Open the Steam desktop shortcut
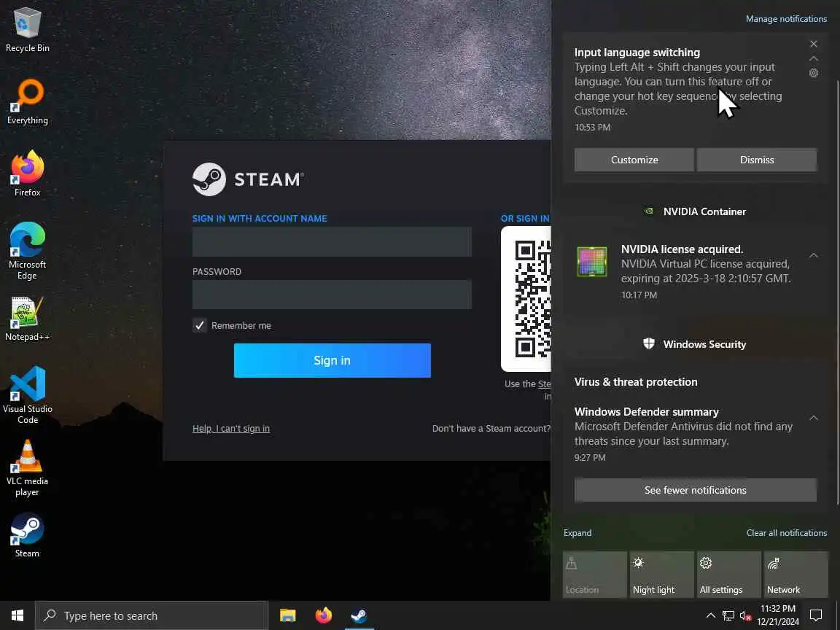Screen dimensions: 840x630 [27, 535]
